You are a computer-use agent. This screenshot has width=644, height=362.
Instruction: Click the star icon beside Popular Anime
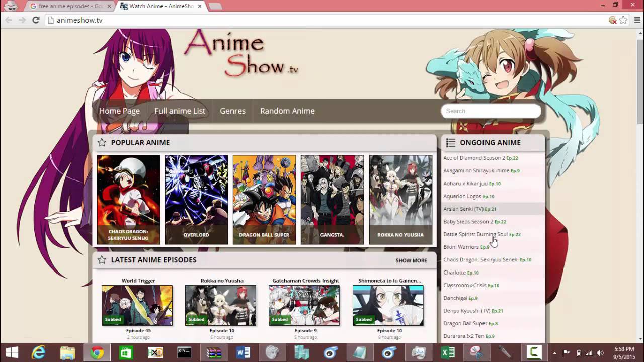click(102, 142)
